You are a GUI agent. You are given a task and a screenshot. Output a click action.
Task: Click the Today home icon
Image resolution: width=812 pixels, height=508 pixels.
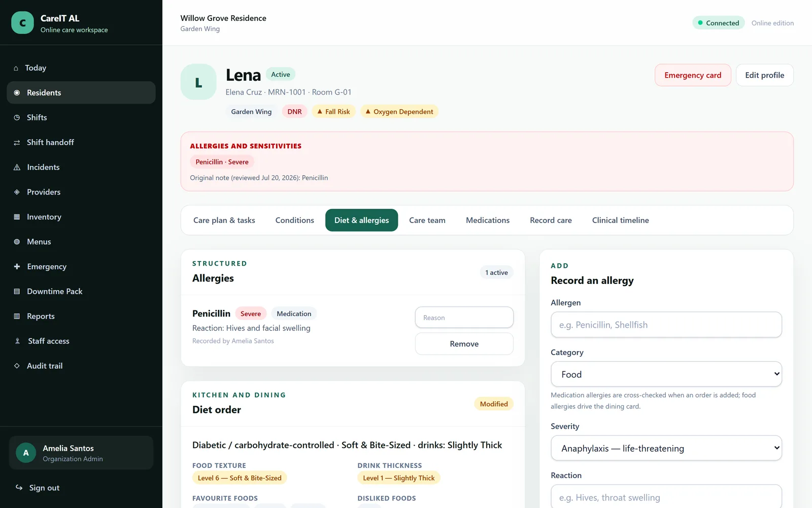(x=16, y=68)
